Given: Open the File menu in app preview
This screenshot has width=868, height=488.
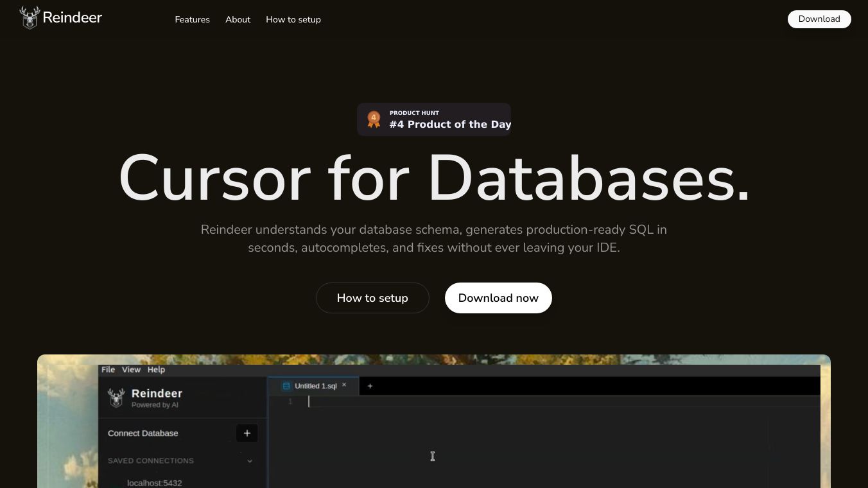Looking at the screenshot, I should pos(108,369).
